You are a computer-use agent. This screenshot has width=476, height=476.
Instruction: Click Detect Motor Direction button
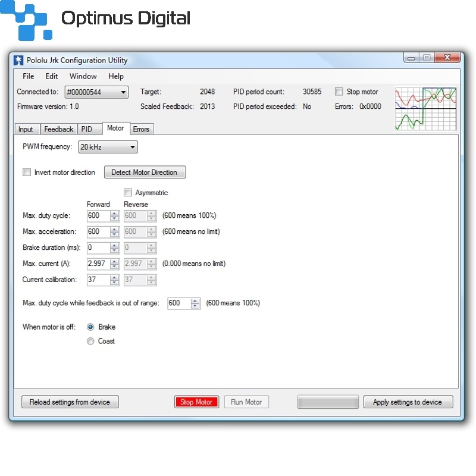click(145, 172)
